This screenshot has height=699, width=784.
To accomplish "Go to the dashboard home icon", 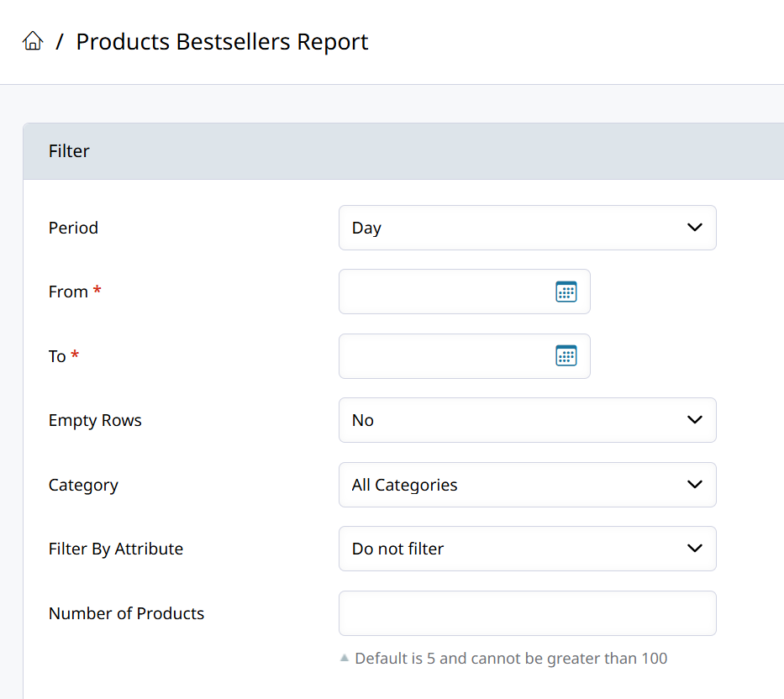I will 33,41.
